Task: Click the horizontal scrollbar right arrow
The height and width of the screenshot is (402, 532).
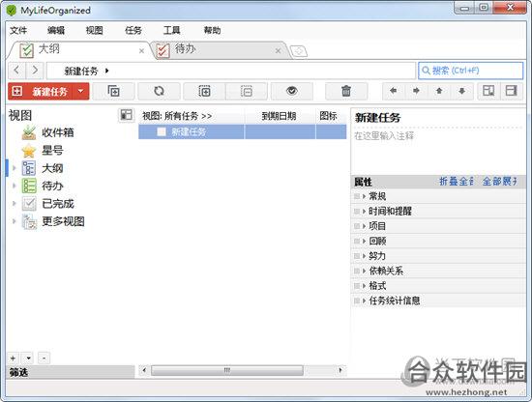Action: click(340, 370)
